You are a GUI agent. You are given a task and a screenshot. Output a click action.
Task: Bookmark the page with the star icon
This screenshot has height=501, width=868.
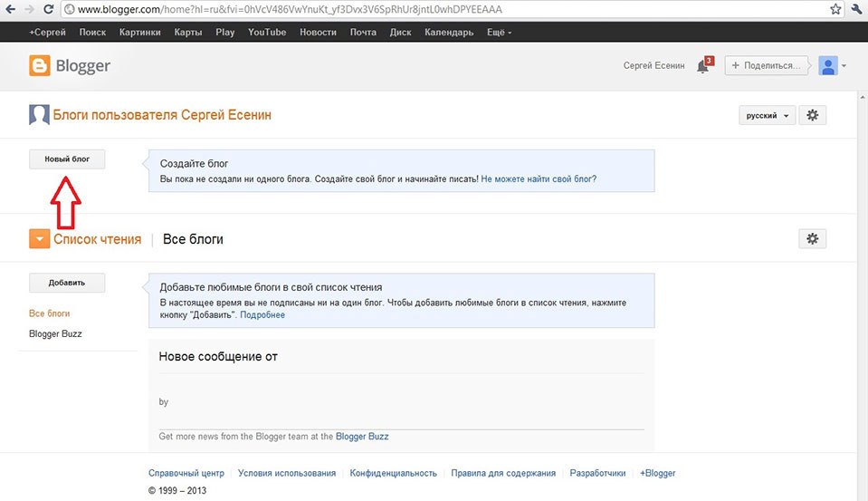click(x=835, y=9)
